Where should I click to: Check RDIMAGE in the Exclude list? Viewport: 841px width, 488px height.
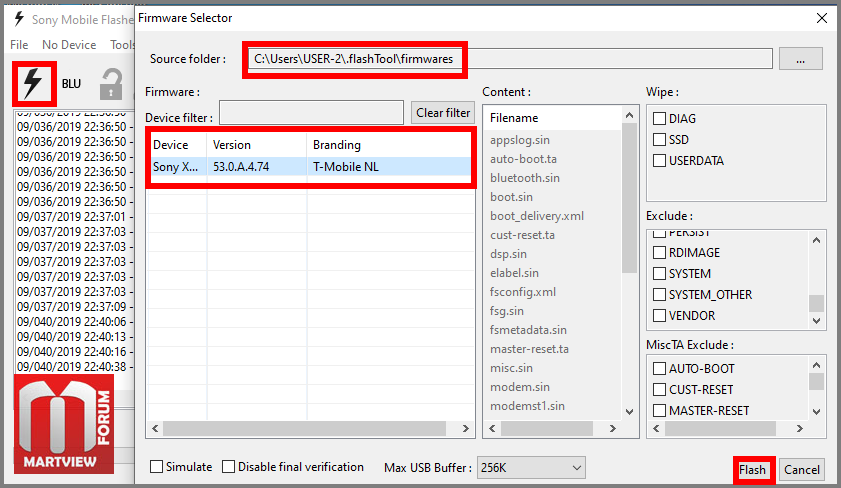659,253
